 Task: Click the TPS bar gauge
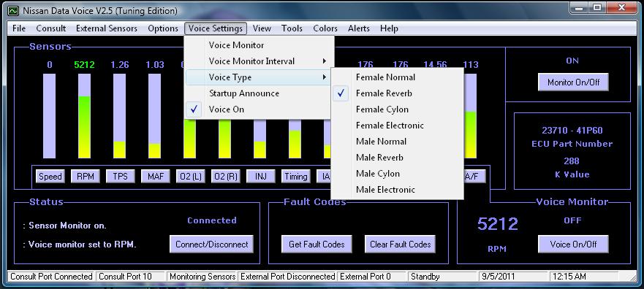coord(120,115)
